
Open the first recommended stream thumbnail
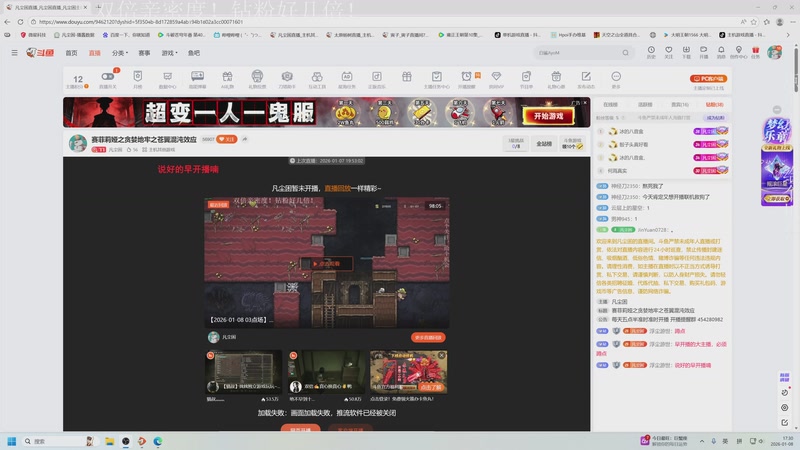click(x=243, y=371)
